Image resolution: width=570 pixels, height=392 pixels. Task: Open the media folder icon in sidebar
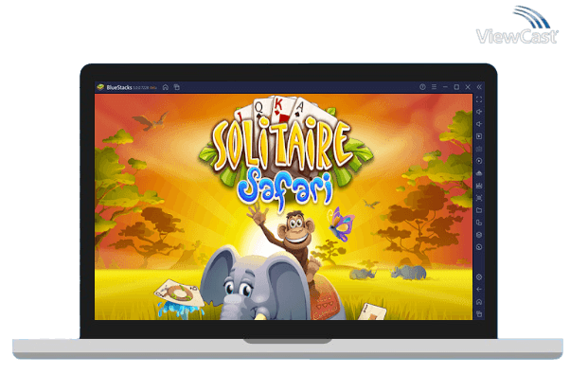click(479, 210)
